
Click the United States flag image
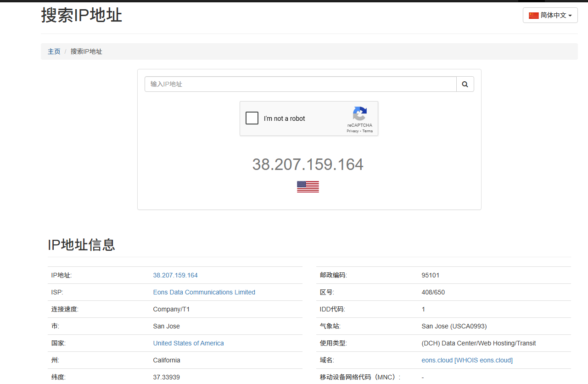pos(308,186)
